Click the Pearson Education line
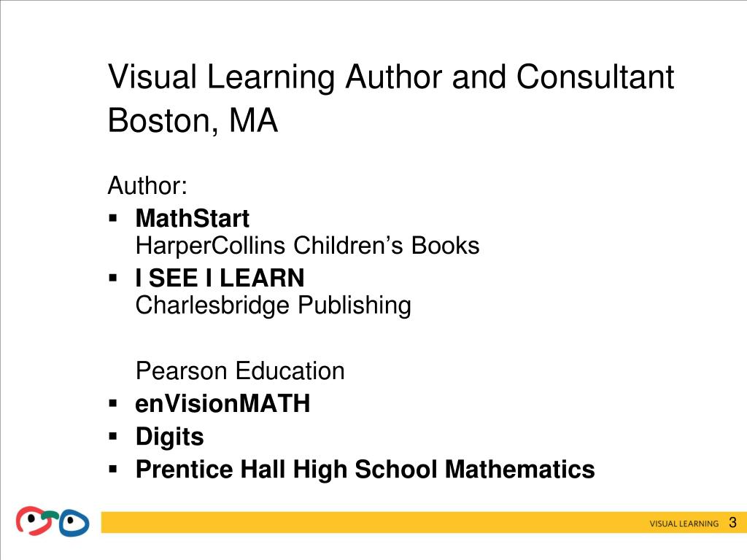747x560 pixels. point(239,371)
